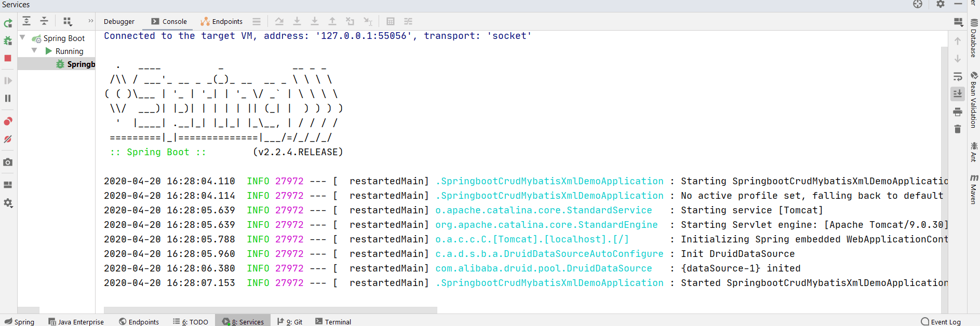Click the camera thread dump icon

click(8, 162)
